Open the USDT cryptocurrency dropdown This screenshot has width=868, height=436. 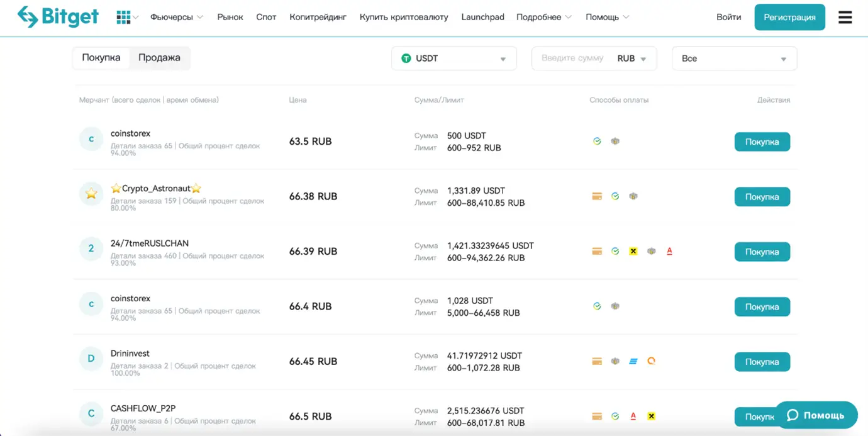coord(454,59)
